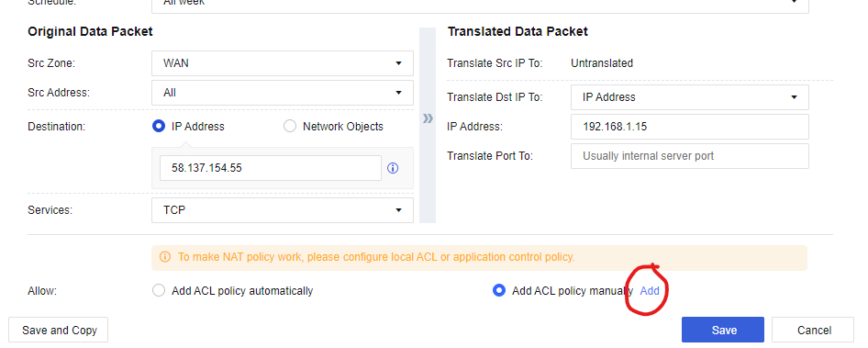Viewport: 868px width, 348px height.
Task: Click the orange warning icon in notice
Action: click(165, 257)
